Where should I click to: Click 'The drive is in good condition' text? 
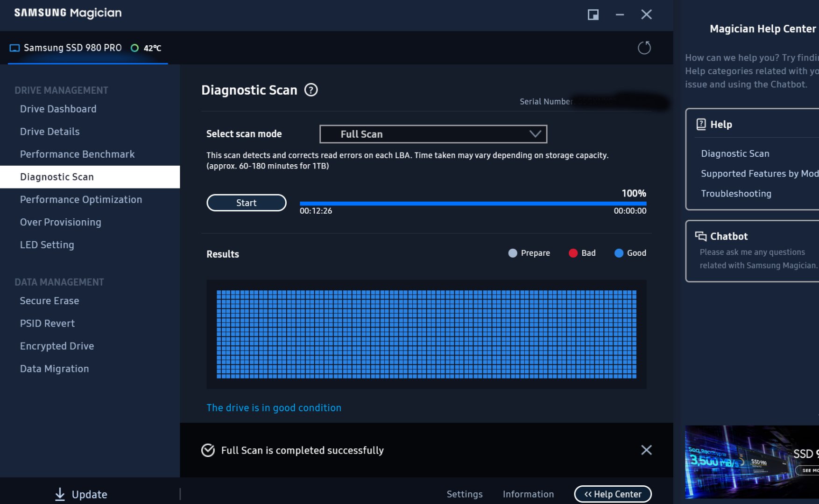(x=274, y=408)
